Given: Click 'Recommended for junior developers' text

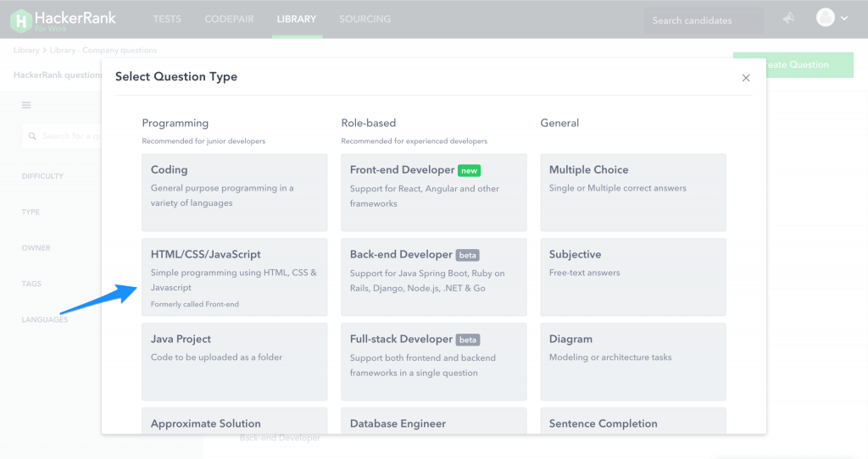Looking at the screenshot, I should (x=203, y=141).
